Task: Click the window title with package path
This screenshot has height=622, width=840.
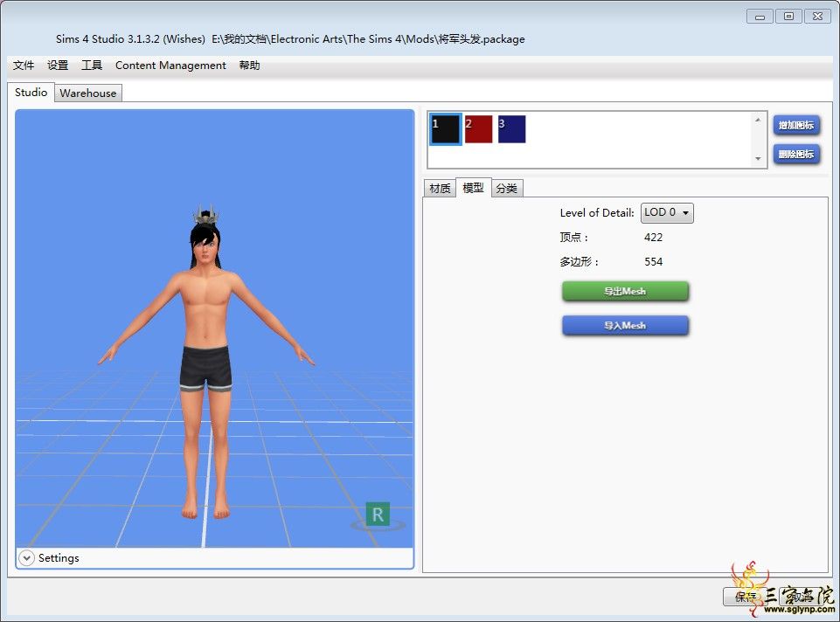Action: (x=290, y=39)
